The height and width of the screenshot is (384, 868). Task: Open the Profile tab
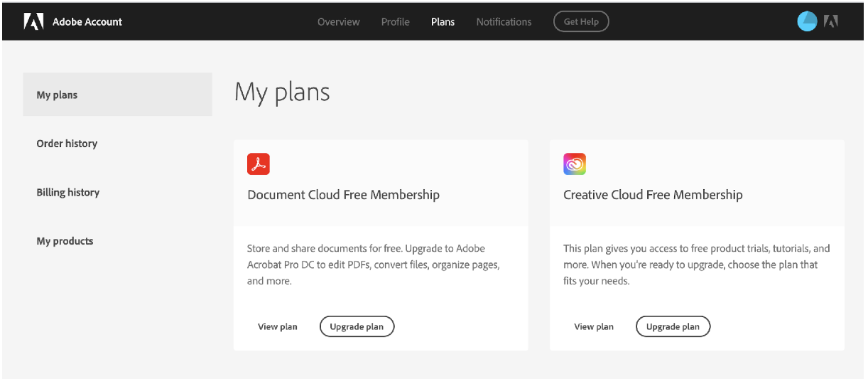(395, 22)
